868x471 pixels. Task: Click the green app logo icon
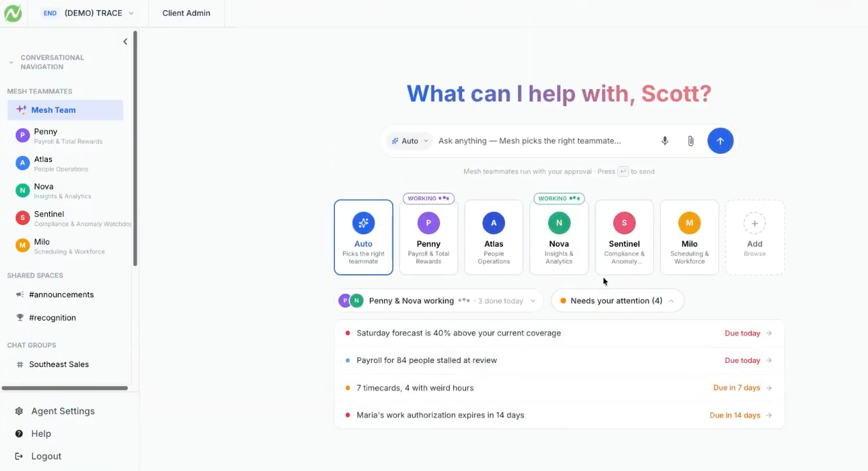13,13
